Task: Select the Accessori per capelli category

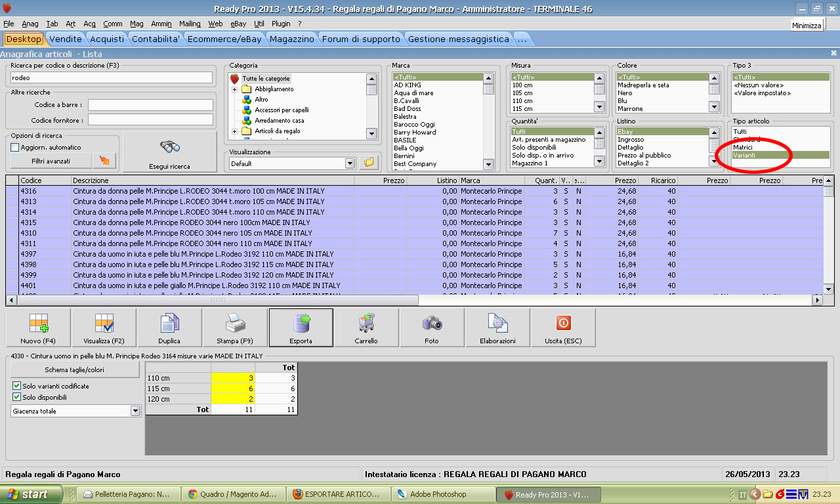Action: tap(282, 110)
